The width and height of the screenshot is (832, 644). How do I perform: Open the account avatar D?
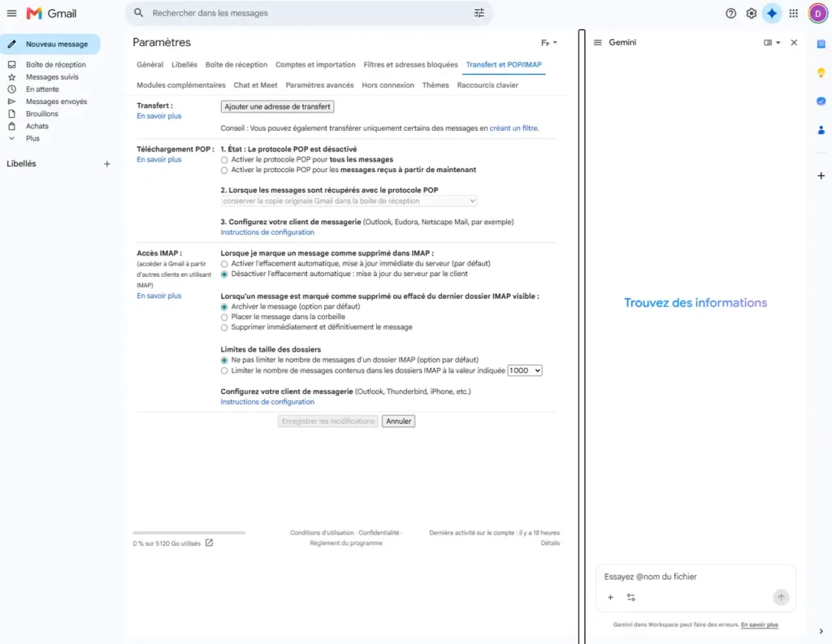817,13
